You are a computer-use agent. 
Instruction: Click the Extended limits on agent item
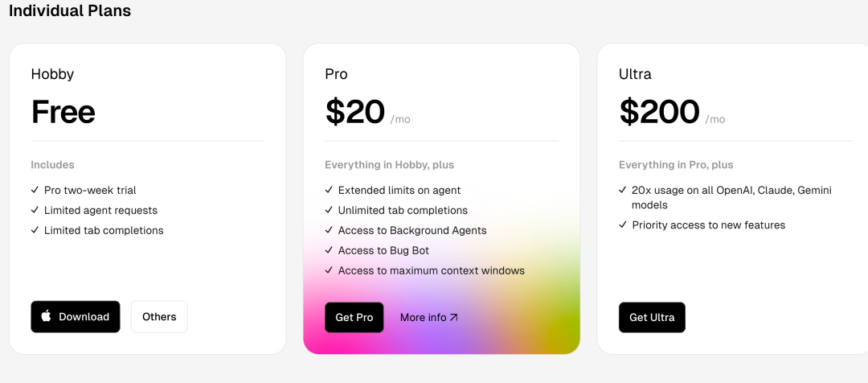pos(399,190)
